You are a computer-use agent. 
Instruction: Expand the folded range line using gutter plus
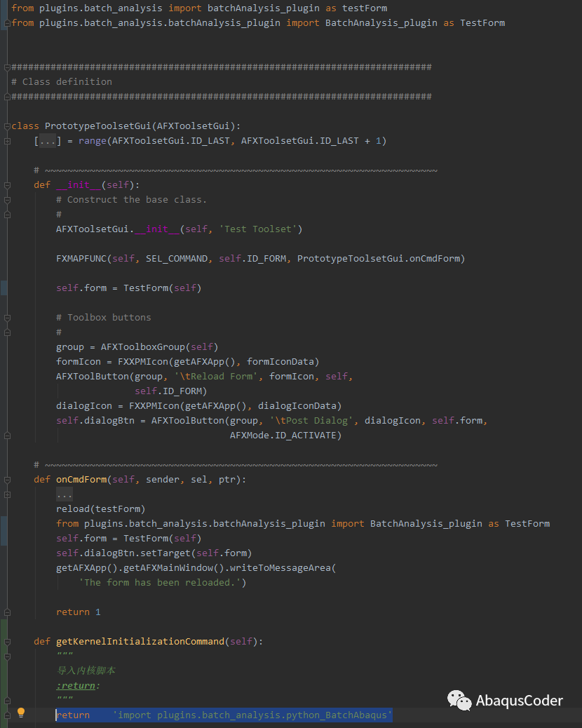pos(7,141)
